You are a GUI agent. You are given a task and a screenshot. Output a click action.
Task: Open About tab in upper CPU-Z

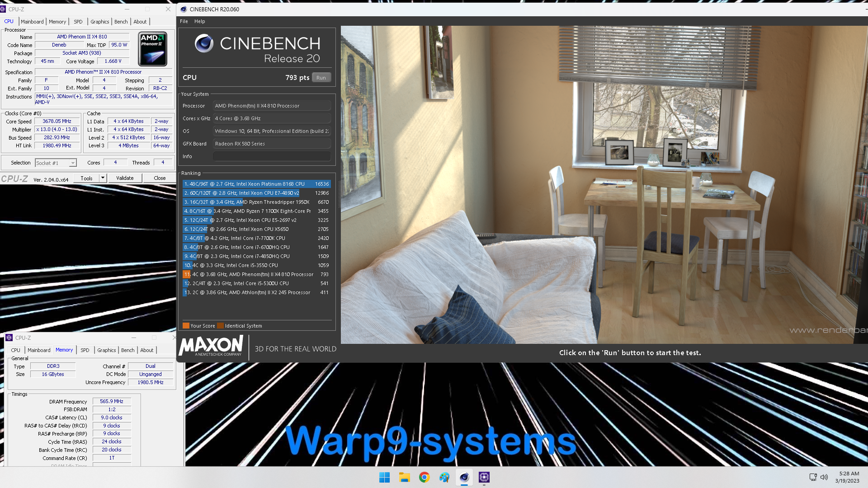(x=140, y=22)
